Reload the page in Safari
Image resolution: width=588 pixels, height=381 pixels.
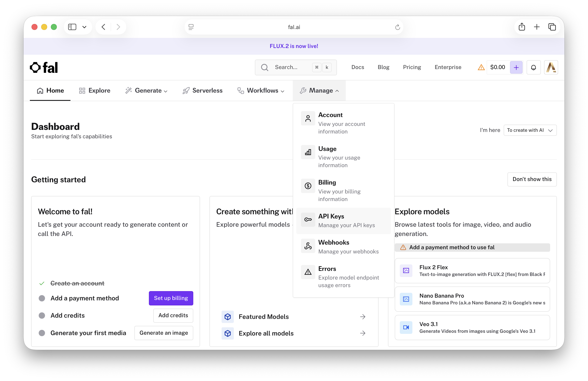click(x=397, y=27)
